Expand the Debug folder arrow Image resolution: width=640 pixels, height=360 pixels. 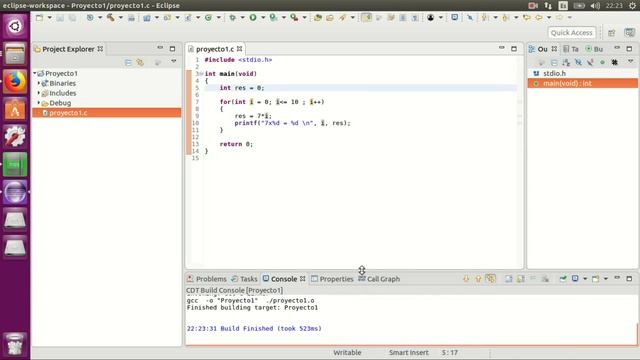[x=39, y=102]
